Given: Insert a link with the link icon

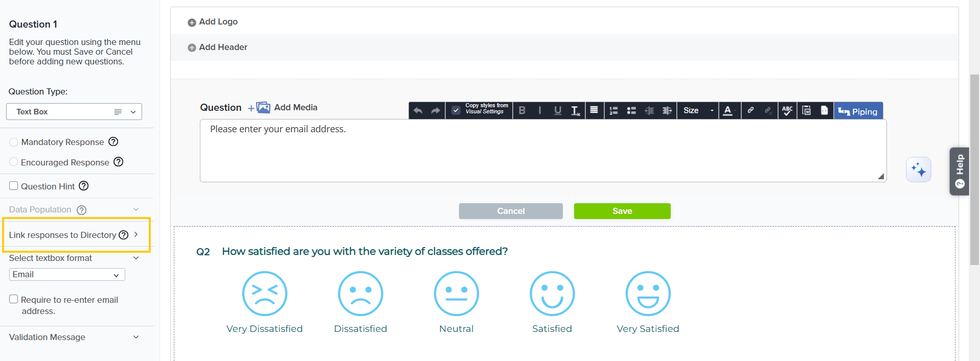Looking at the screenshot, I should (x=750, y=110).
